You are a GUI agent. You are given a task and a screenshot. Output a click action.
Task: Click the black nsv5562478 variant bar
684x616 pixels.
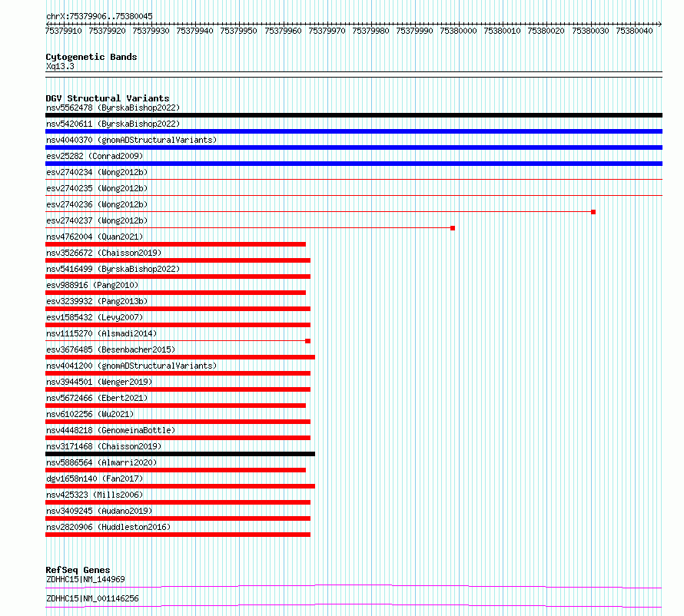coord(354,115)
